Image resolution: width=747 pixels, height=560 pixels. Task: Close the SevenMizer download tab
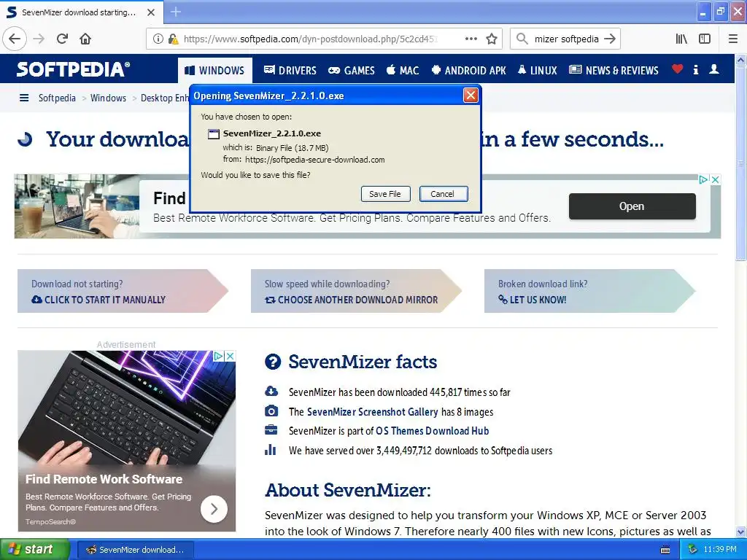coord(151,12)
